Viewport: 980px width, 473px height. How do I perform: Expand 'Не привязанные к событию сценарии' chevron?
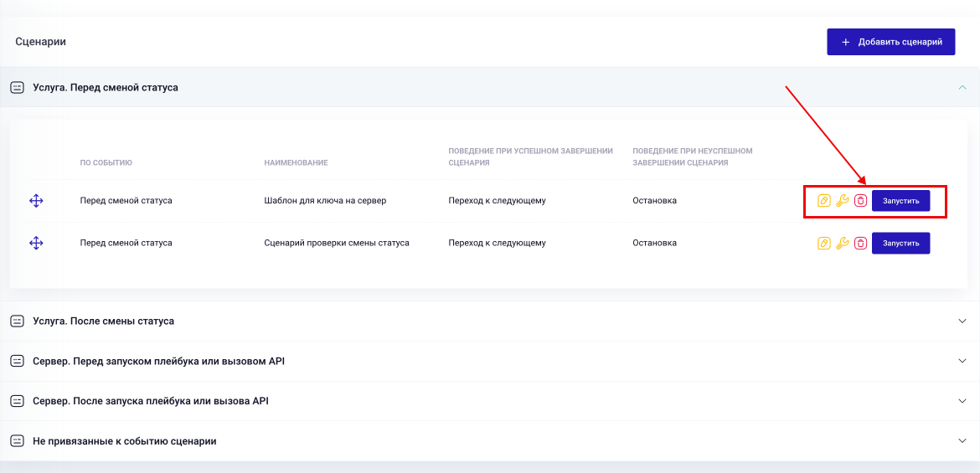click(962, 440)
